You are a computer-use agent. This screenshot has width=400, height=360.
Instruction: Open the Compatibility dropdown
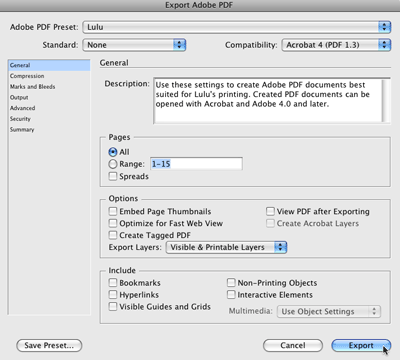336,45
